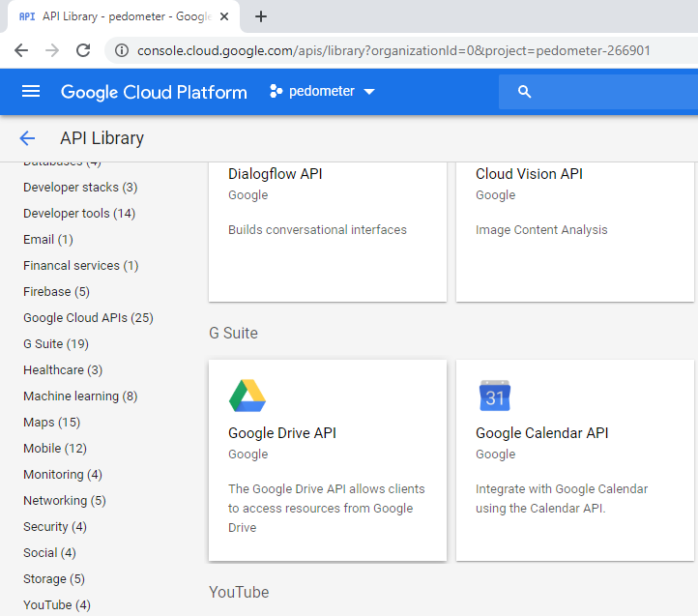Click the Google Drive logo icon
Screen dimensions: 698x616
coord(247,396)
